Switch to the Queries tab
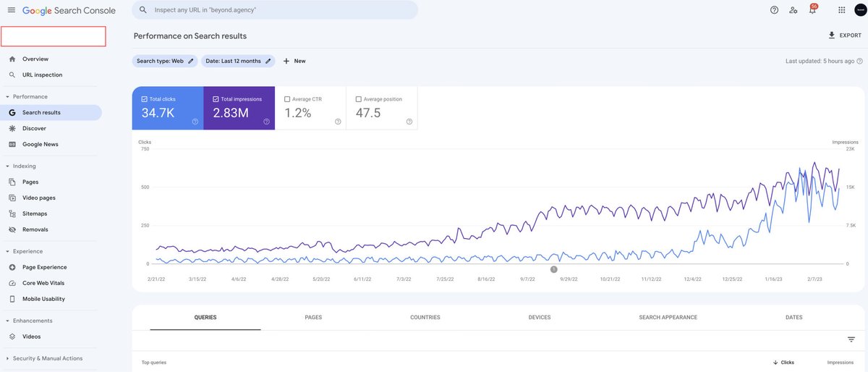 pyautogui.click(x=205, y=317)
